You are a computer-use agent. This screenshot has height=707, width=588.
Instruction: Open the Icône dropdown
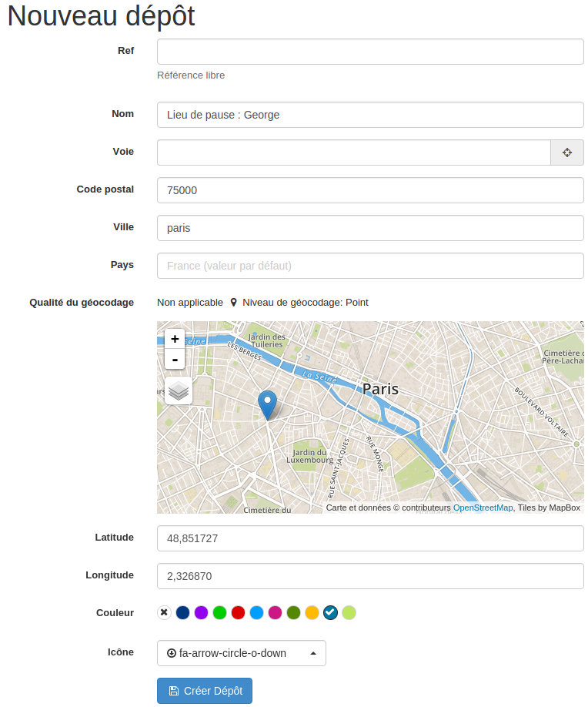pyautogui.click(x=241, y=653)
